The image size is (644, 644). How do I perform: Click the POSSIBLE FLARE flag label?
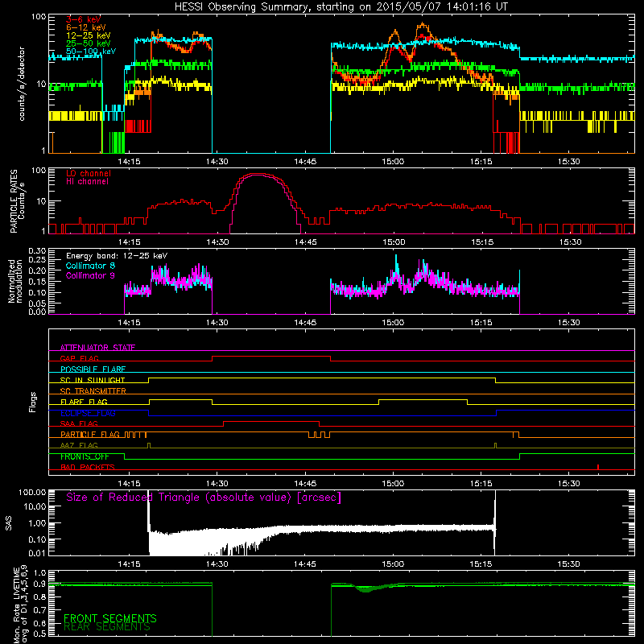point(93,369)
